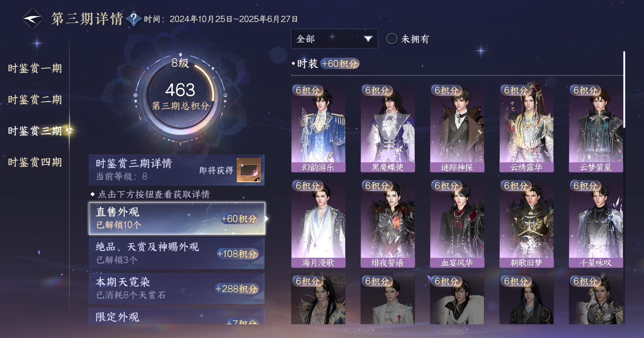This screenshot has height=338, width=644.
Task: Open the 绯夜誓语 outfit thumbnail
Action: (388, 224)
